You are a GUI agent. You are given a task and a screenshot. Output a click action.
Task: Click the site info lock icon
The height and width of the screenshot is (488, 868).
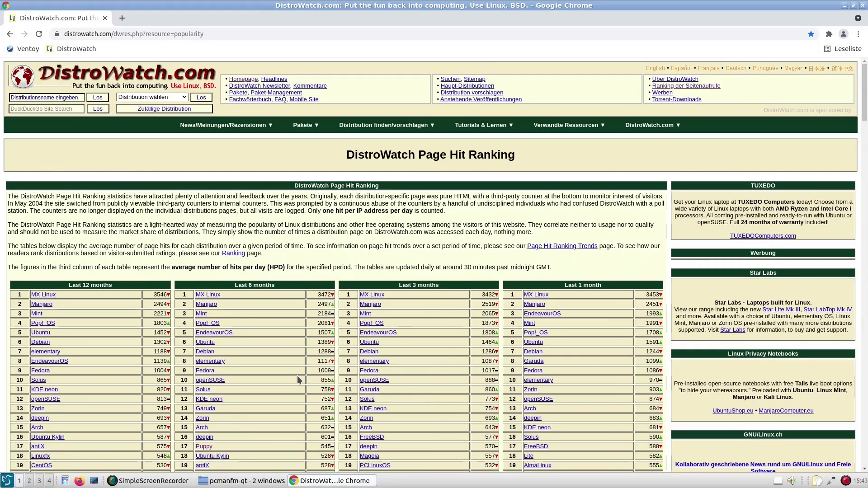(57, 34)
